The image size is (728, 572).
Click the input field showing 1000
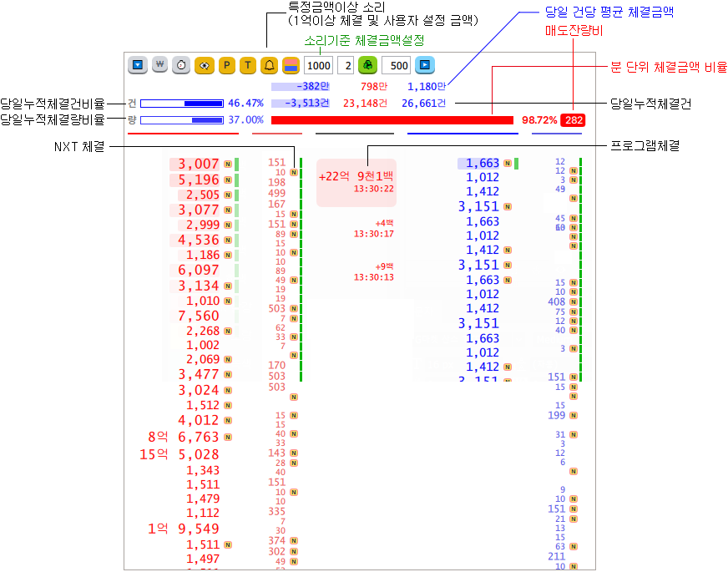point(318,66)
